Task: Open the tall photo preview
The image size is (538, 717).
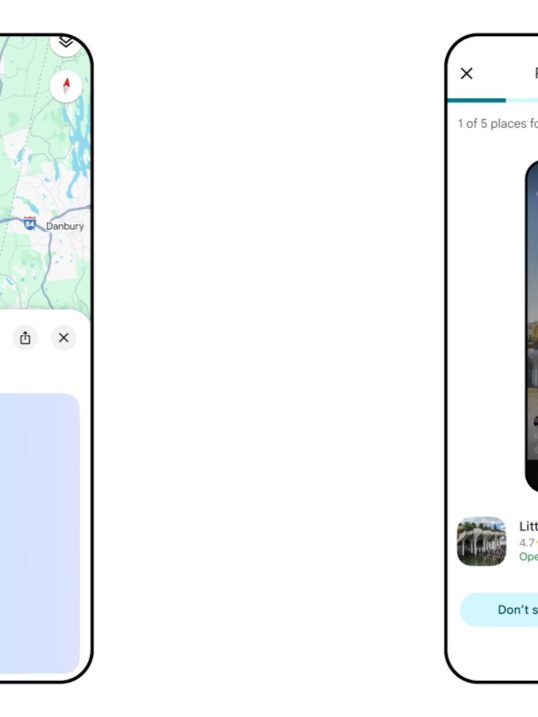Action: point(532,326)
